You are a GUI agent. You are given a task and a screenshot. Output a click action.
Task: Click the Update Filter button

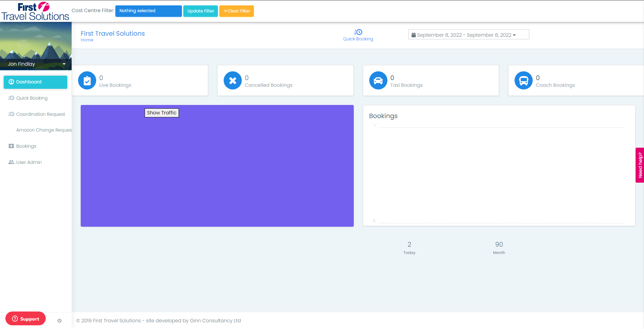200,11
